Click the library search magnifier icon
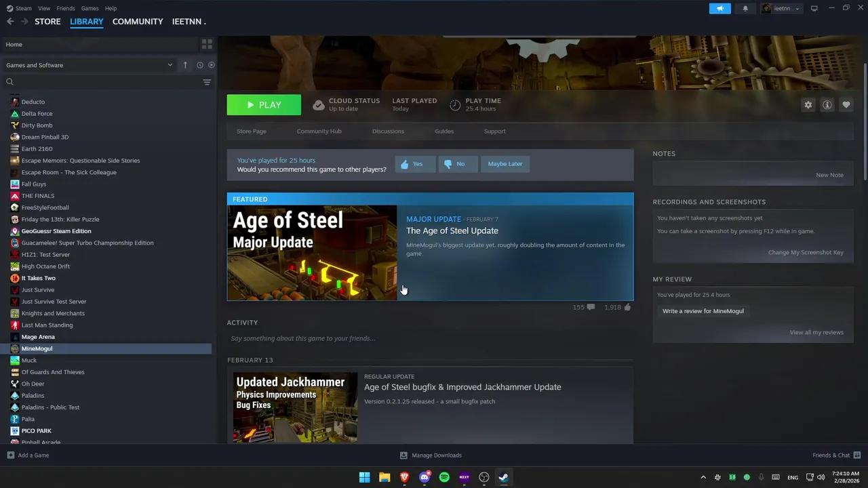 coord(10,82)
